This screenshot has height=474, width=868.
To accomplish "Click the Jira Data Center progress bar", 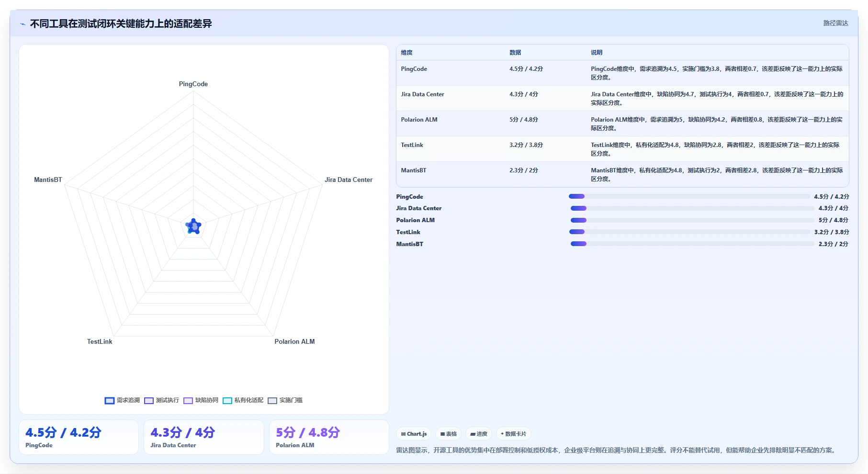I will pos(692,208).
